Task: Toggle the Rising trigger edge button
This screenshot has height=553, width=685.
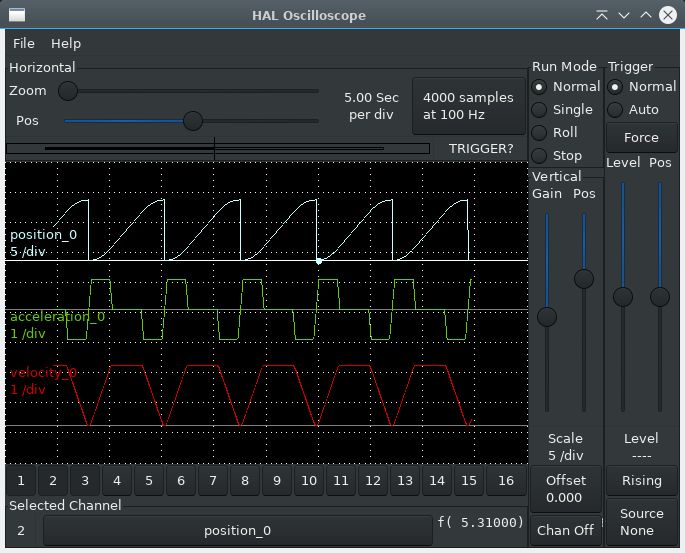Action: [x=641, y=480]
